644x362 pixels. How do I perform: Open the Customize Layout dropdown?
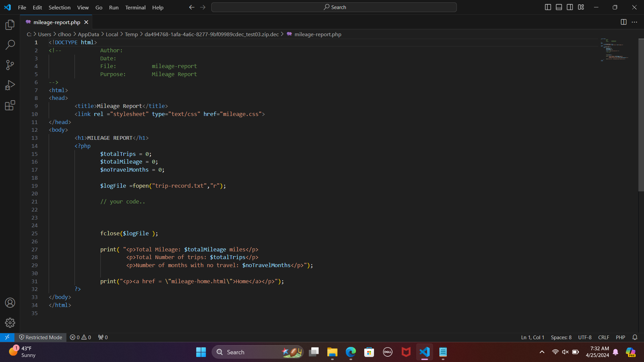point(581,7)
